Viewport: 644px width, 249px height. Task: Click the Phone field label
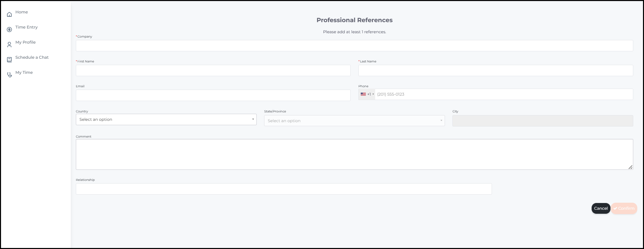(363, 86)
